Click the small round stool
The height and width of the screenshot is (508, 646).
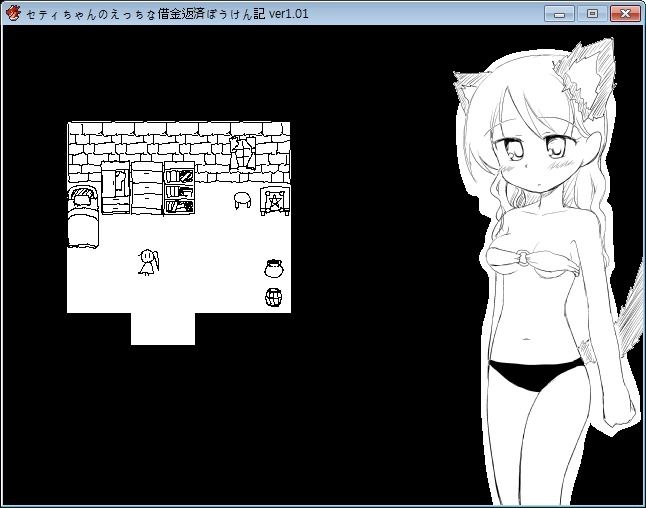pyautogui.click(x=243, y=201)
